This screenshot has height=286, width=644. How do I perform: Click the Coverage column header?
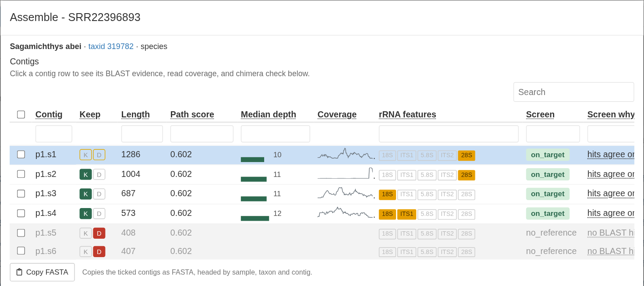coord(337,115)
